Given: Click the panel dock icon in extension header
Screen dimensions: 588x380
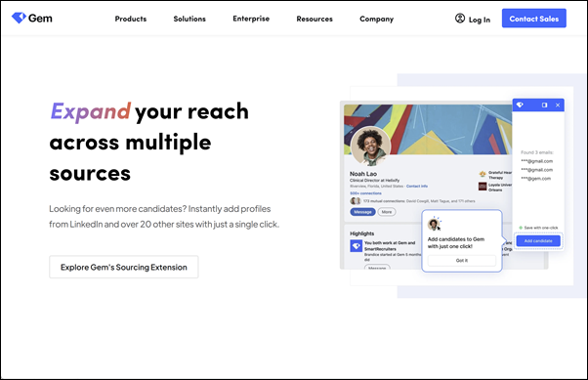Looking at the screenshot, I should pos(544,106).
